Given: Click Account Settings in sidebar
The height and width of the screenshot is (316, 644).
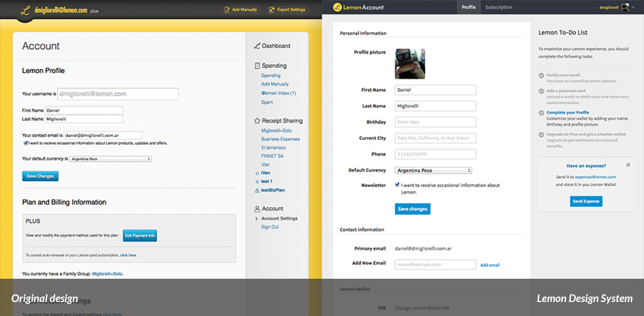Looking at the screenshot, I should point(279,219).
